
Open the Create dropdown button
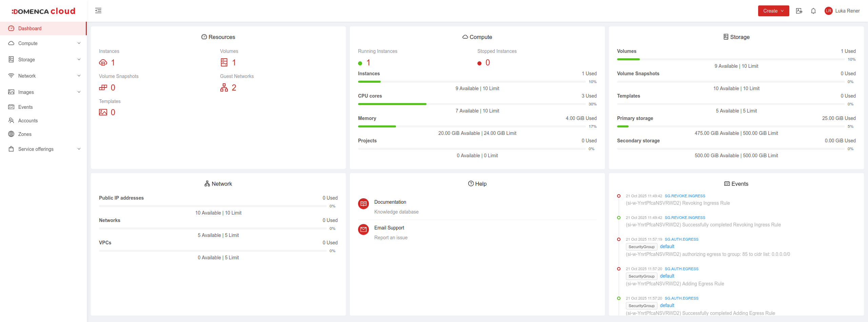pyautogui.click(x=773, y=11)
